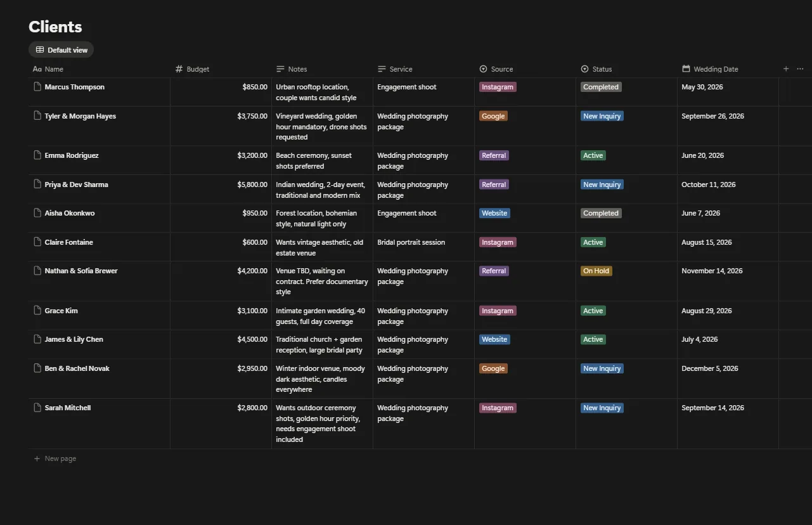Open the three-dots table options menu

click(800, 68)
